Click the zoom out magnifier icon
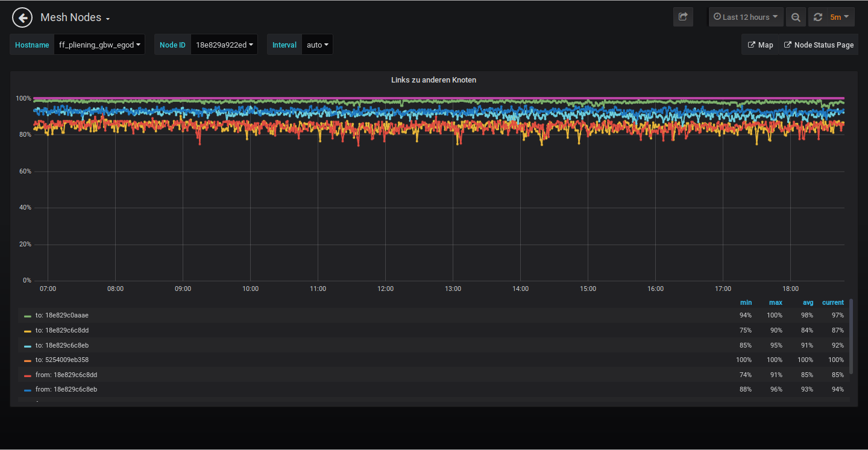The width and height of the screenshot is (868, 450). click(796, 17)
